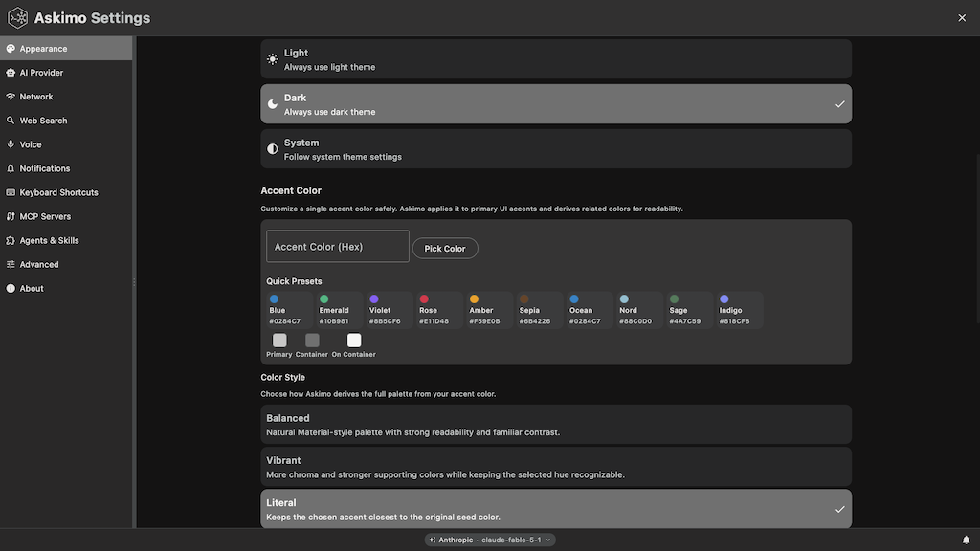Click the Appearance palette icon in sidebar
The image size is (980, 551).
[x=11, y=48]
